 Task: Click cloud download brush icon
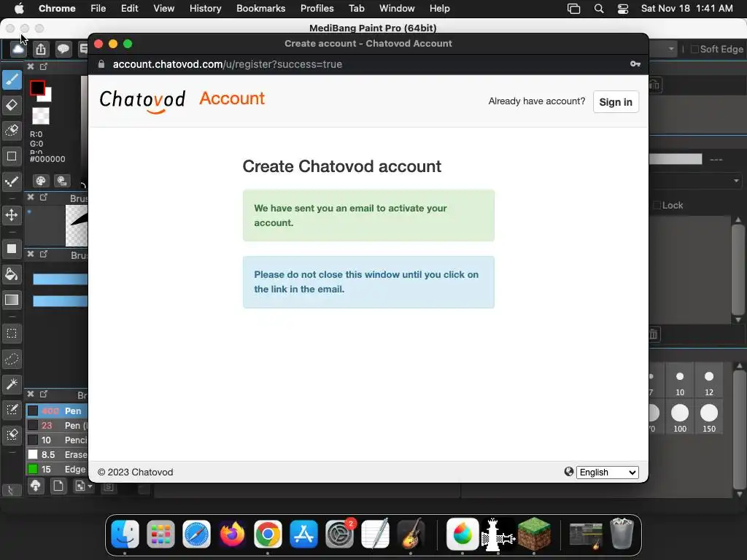(x=35, y=486)
